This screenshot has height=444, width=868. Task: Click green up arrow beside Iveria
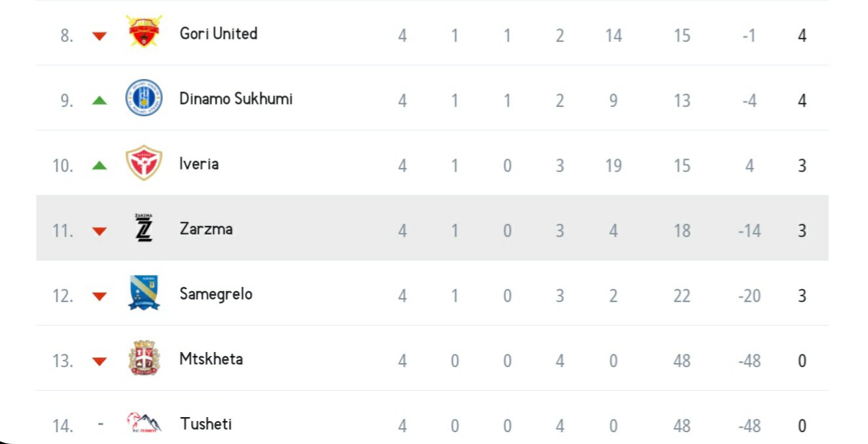99,166
